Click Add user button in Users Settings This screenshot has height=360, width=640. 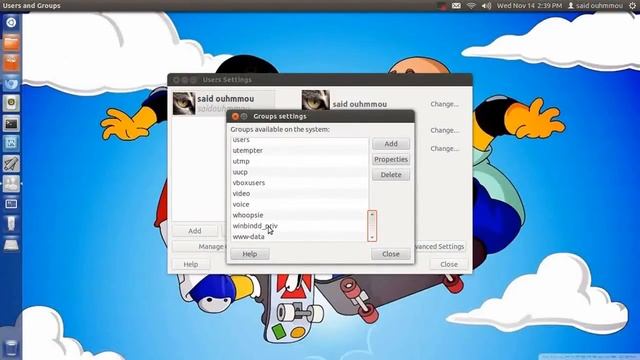[x=195, y=231]
